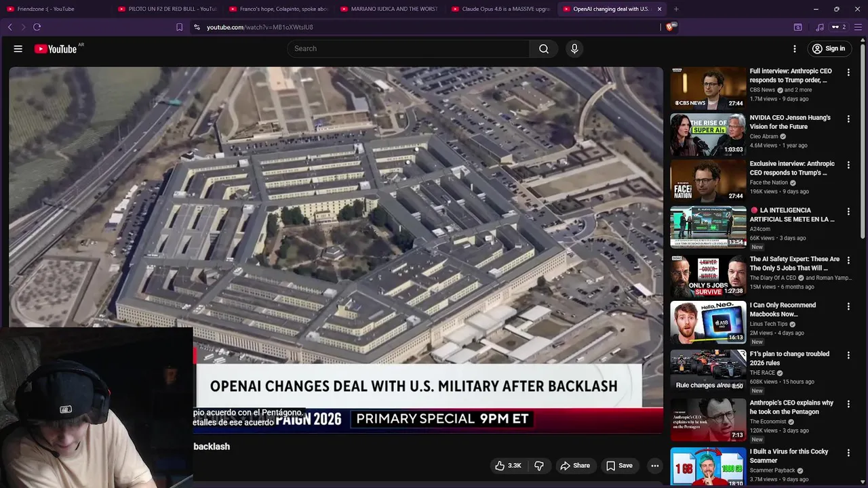Open the YouTube guide hamburger menu
Viewport: 868px width, 488px height.
point(18,49)
